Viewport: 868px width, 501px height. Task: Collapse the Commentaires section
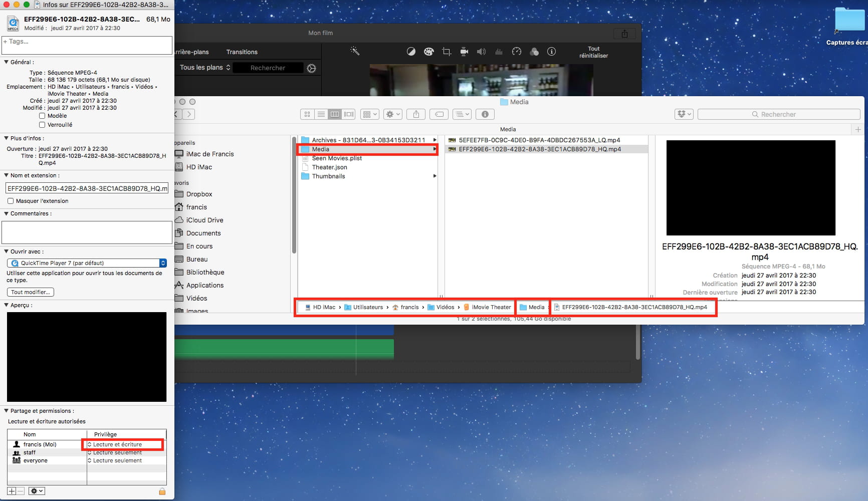[x=7, y=213]
